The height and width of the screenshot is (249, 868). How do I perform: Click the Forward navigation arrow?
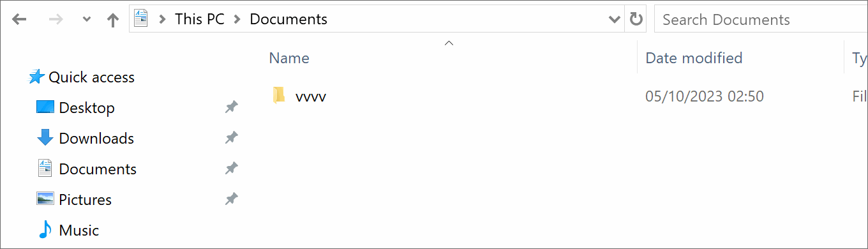[56, 20]
